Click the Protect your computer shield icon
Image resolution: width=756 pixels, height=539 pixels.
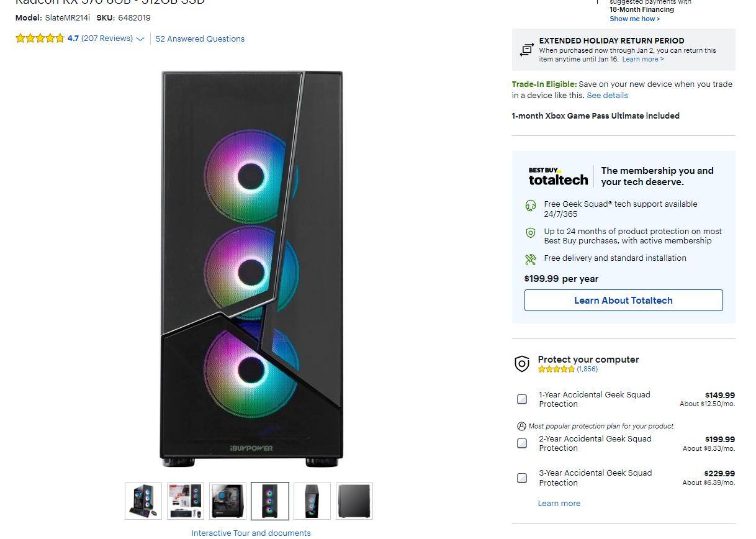522,363
